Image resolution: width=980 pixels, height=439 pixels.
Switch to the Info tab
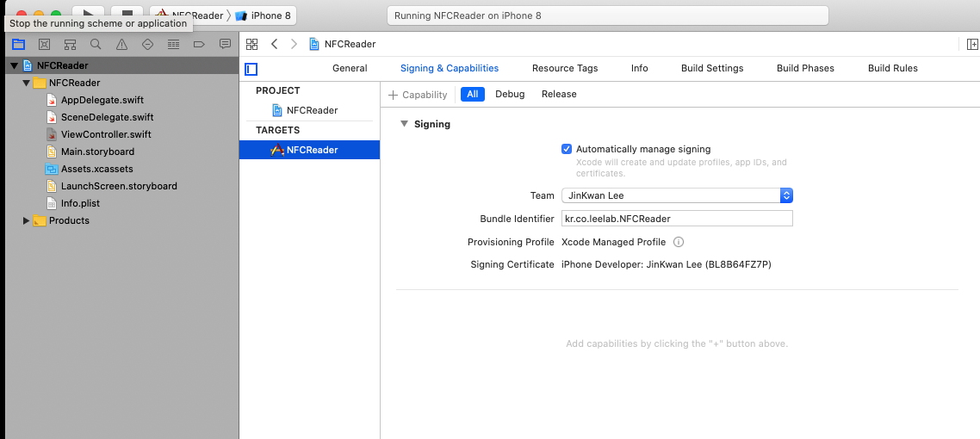639,68
